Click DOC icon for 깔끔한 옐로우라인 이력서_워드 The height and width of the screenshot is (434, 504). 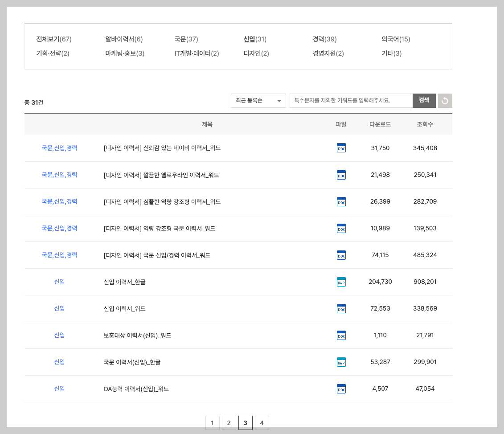(341, 175)
